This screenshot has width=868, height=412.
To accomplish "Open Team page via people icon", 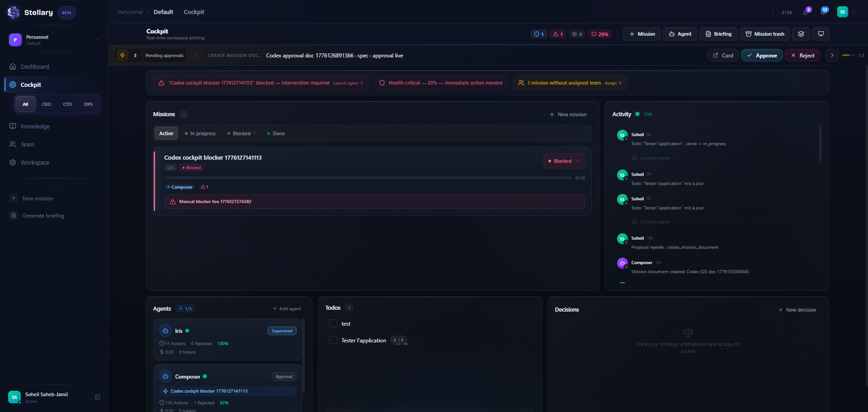I will tap(13, 144).
